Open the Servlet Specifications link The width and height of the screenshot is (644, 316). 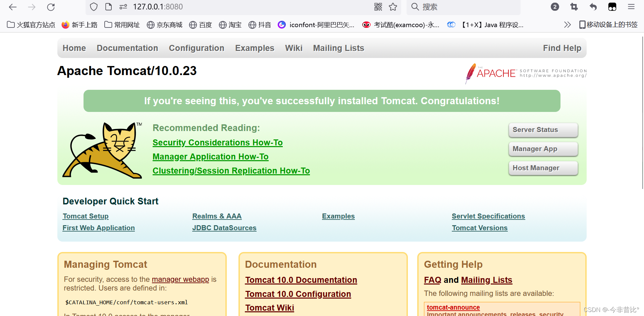(488, 216)
